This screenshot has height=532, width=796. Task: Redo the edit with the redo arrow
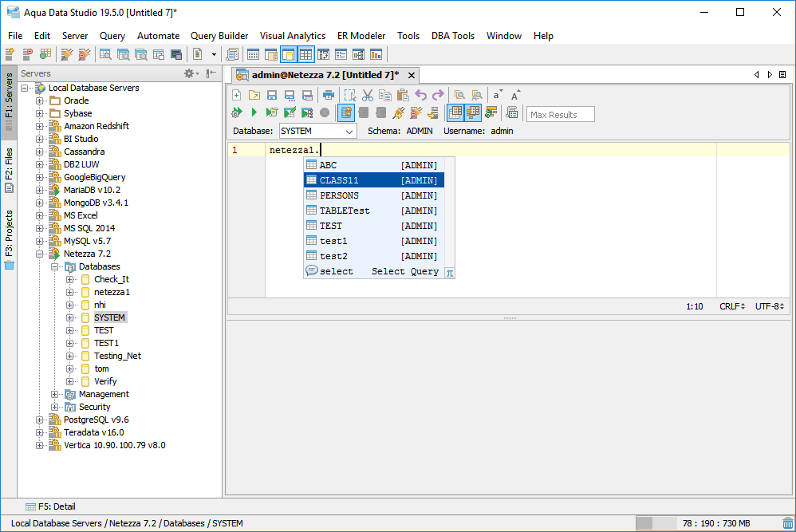coord(438,95)
